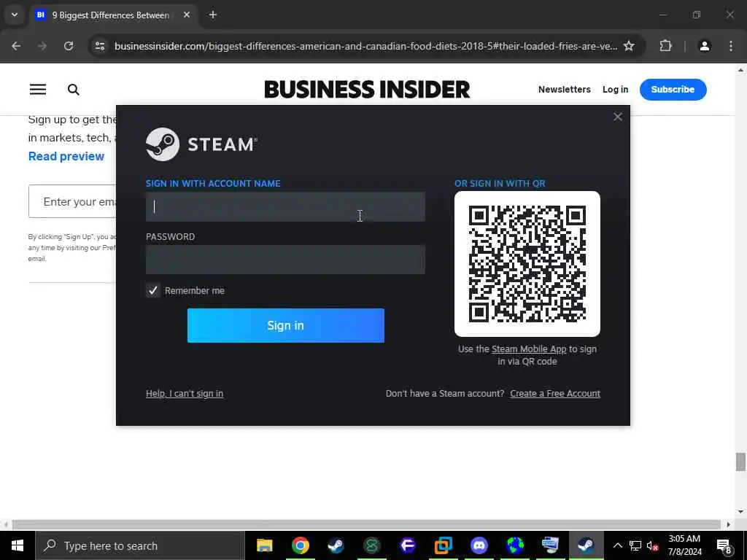Viewport: 747px width, 560px height.
Task: Click the Read preview link
Action: pos(66,156)
